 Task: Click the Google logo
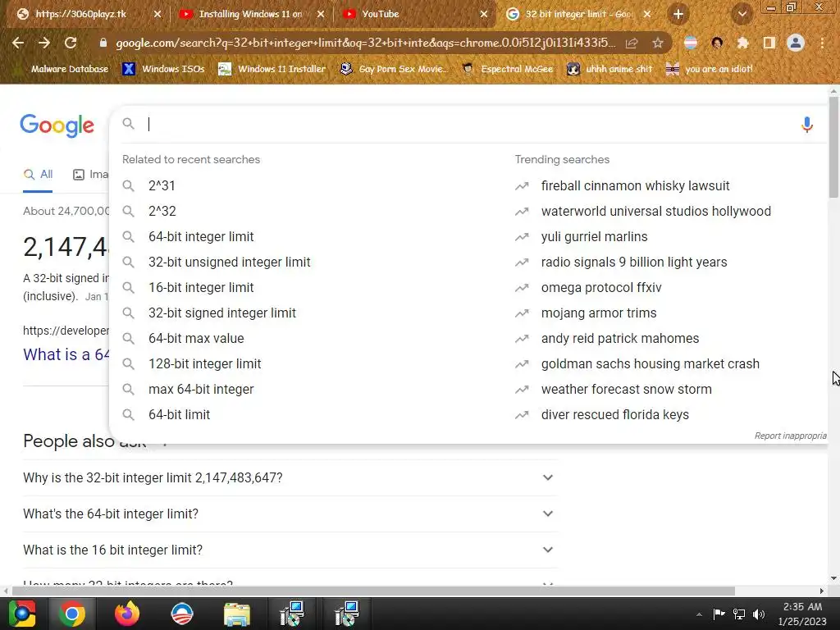pos(57,126)
